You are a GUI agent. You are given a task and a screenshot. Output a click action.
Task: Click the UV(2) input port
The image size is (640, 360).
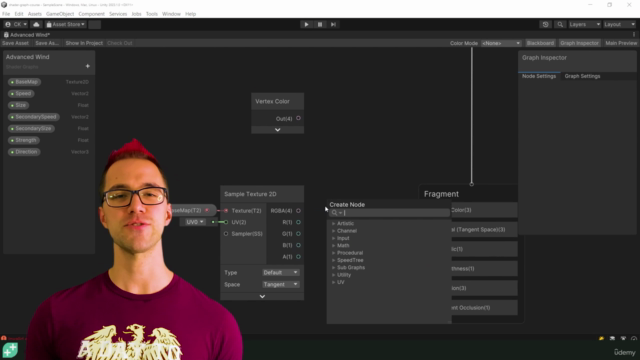pyautogui.click(x=226, y=222)
